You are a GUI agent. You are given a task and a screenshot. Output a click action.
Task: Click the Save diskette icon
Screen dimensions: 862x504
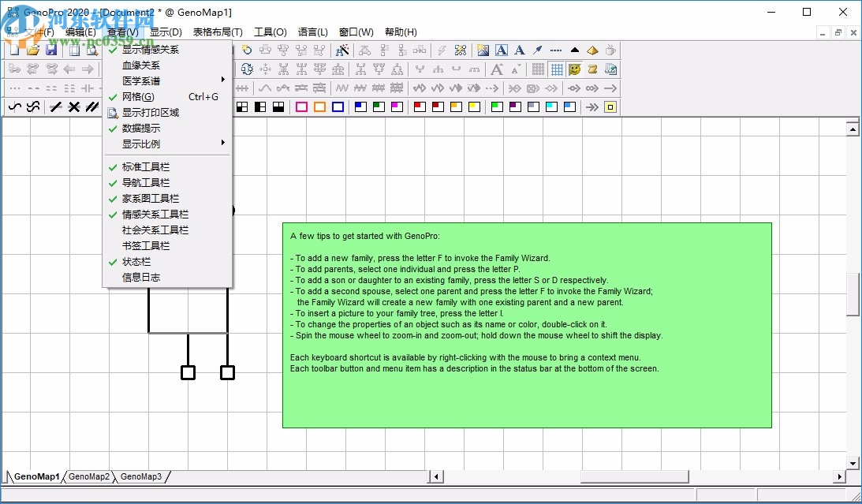coord(52,49)
